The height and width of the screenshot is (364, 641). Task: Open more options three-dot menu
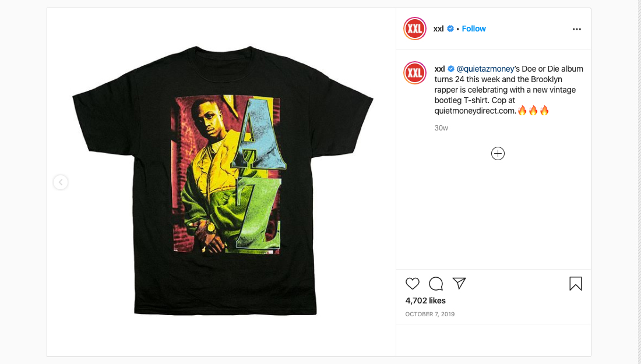point(577,29)
